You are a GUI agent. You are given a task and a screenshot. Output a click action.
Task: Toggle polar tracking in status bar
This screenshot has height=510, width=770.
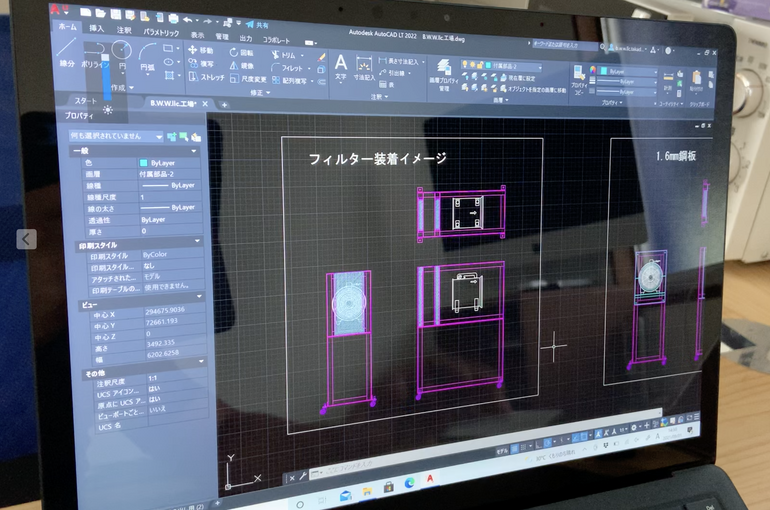coord(548,443)
